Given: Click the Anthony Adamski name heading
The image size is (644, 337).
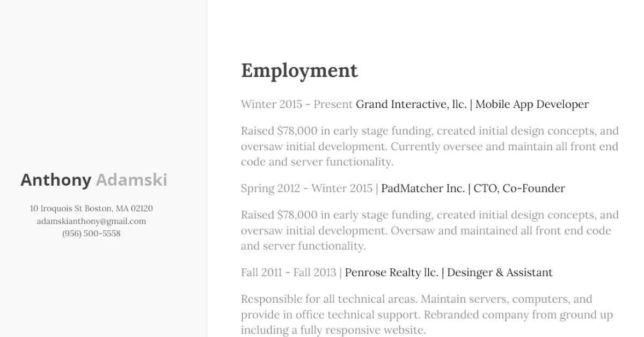Looking at the screenshot, I should 94,180.
